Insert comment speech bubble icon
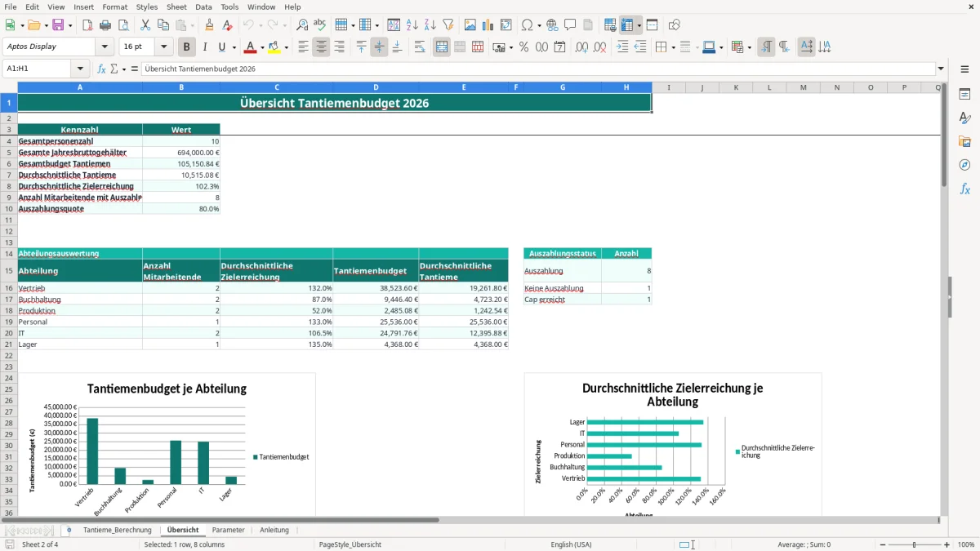Viewport: 980px width, 551px height. click(570, 25)
